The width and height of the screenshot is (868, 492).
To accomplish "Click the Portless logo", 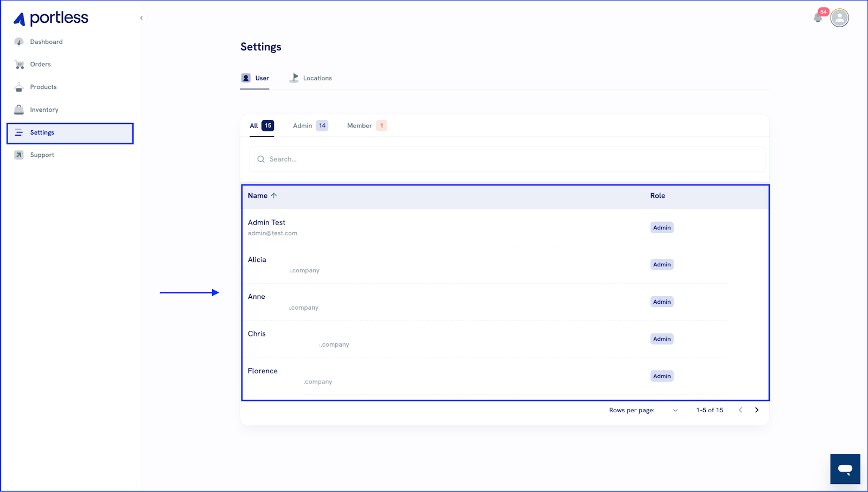I will coord(51,18).
